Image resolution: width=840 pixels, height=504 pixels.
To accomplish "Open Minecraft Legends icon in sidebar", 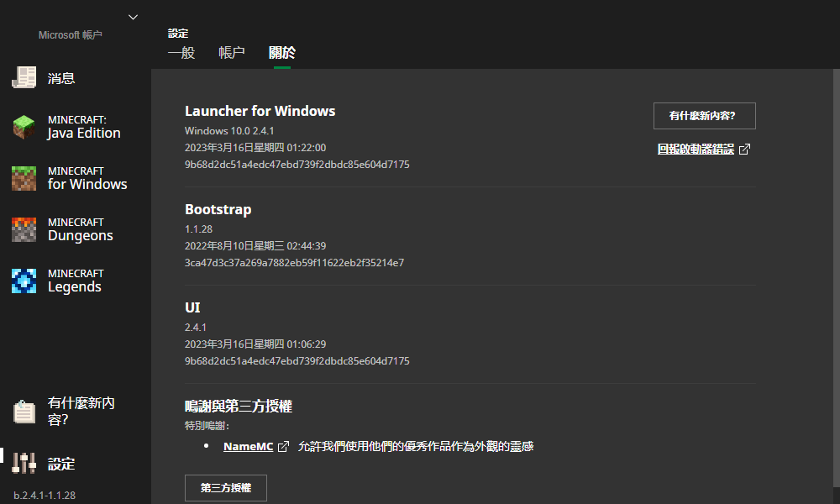I will 24,281.
